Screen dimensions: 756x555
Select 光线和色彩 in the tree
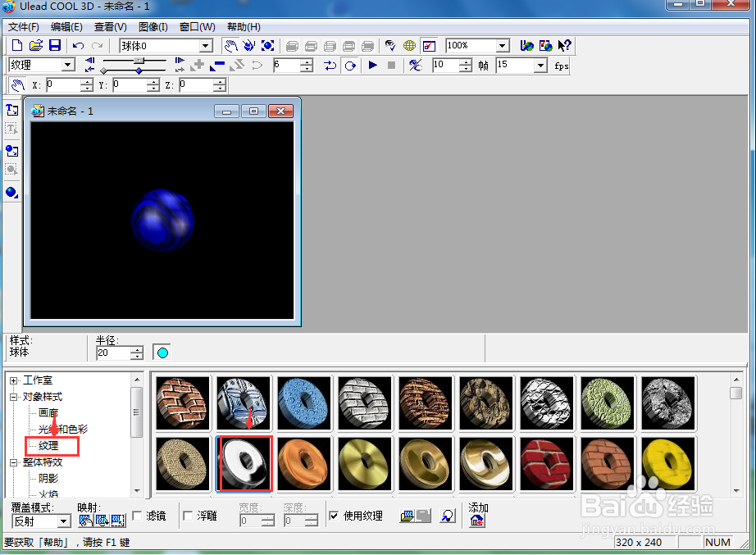tap(63, 430)
